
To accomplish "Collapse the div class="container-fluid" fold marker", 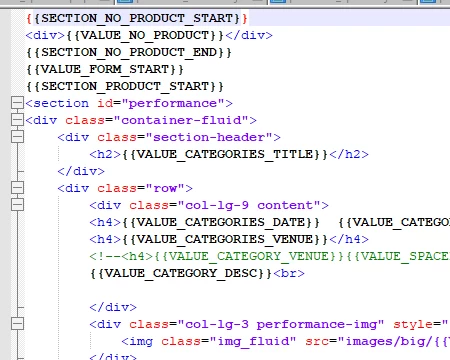I will pos(17,120).
